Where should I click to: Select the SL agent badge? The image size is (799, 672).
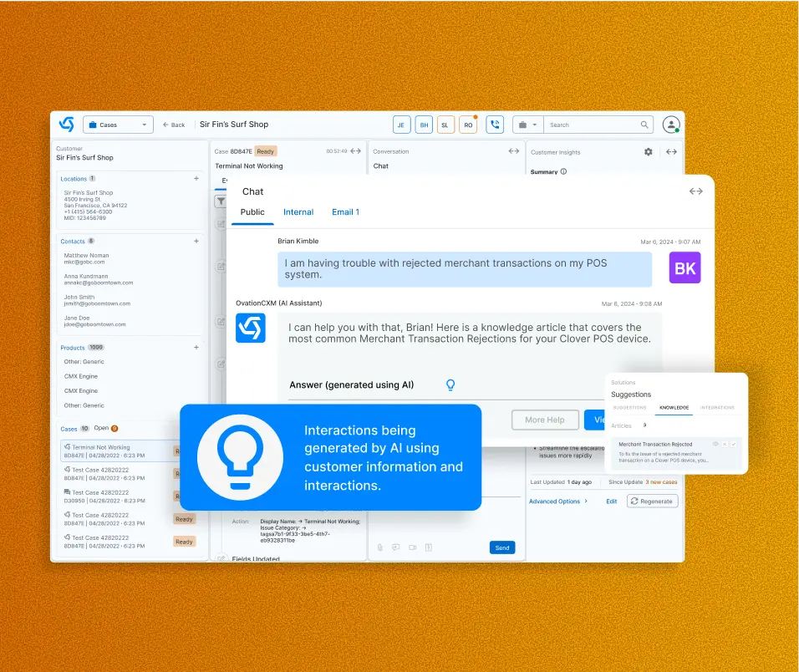point(445,125)
